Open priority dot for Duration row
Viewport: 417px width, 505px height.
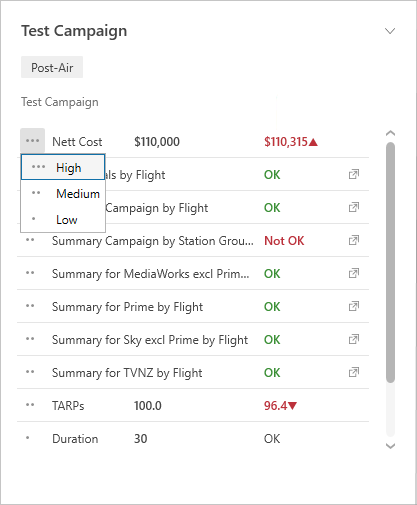[x=28, y=438]
